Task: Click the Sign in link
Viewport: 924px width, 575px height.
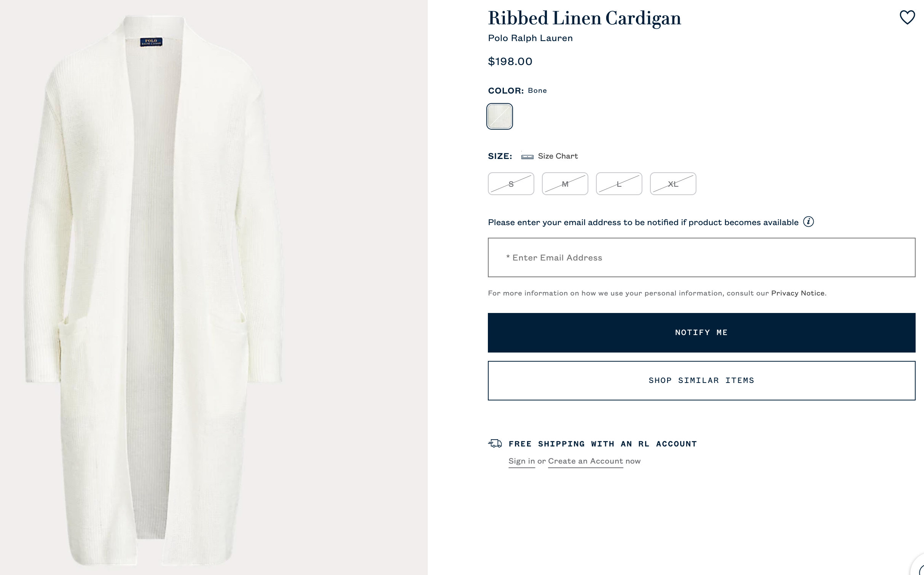Action: 521,461
